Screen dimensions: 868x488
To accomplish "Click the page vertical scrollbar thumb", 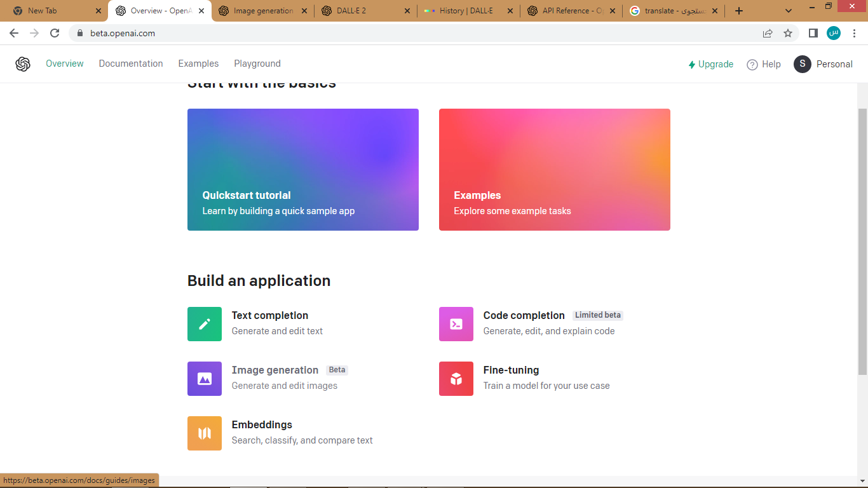I will tap(862, 241).
